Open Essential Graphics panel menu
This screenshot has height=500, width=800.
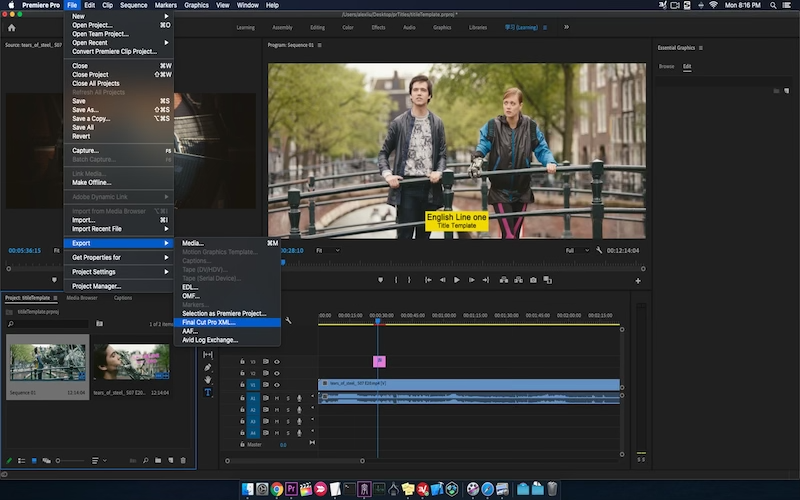tap(701, 48)
